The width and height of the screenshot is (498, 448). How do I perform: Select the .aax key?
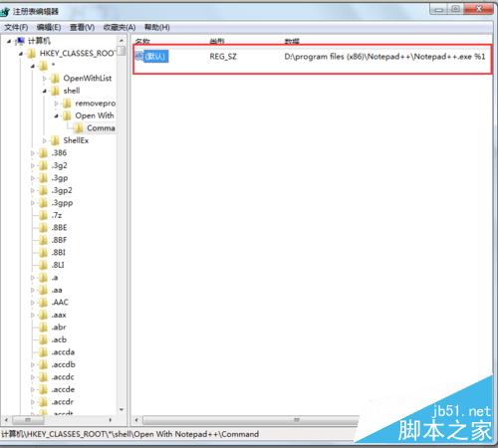coord(59,315)
